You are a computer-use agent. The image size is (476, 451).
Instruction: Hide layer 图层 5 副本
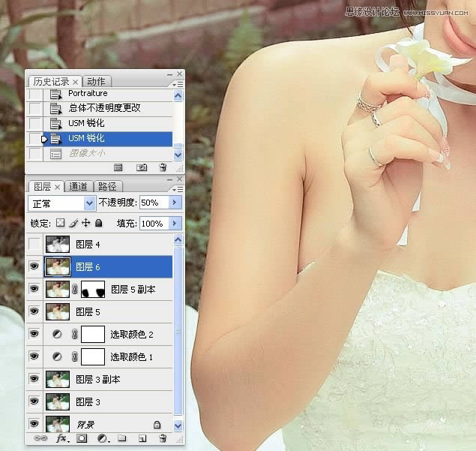(34, 289)
